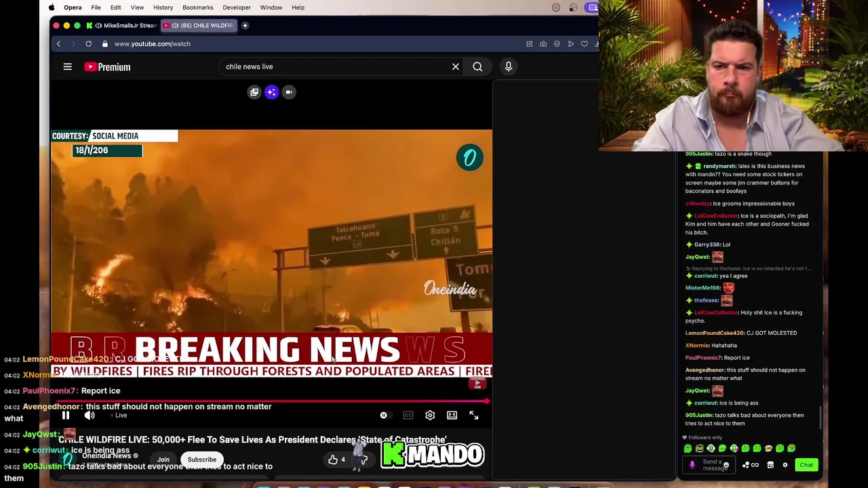This screenshot has height=488, width=868.
Task: Click the send-flow arrow icon in address bar
Action: coord(571,43)
